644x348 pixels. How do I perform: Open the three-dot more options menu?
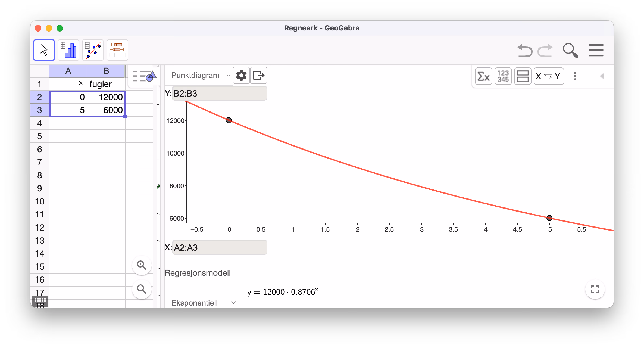(x=575, y=76)
